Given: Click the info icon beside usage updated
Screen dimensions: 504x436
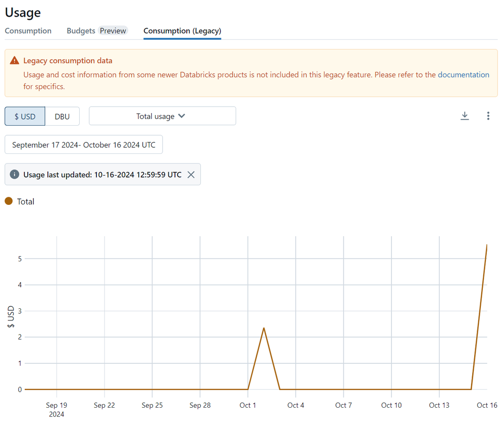Looking at the screenshot, I should 15,175.
